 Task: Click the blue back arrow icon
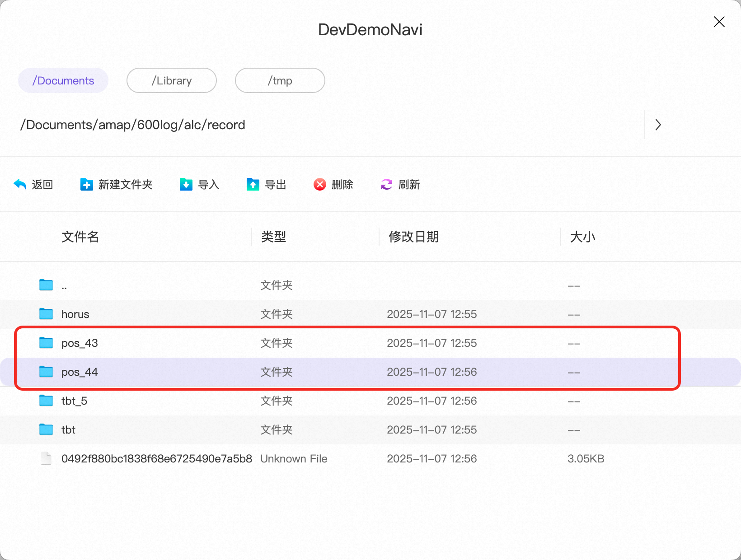20,184
